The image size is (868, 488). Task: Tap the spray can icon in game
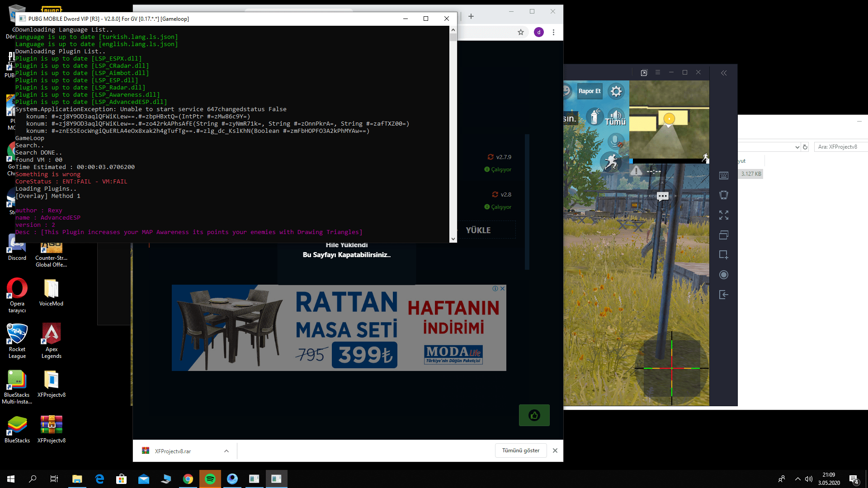click(x=595, y=117)
